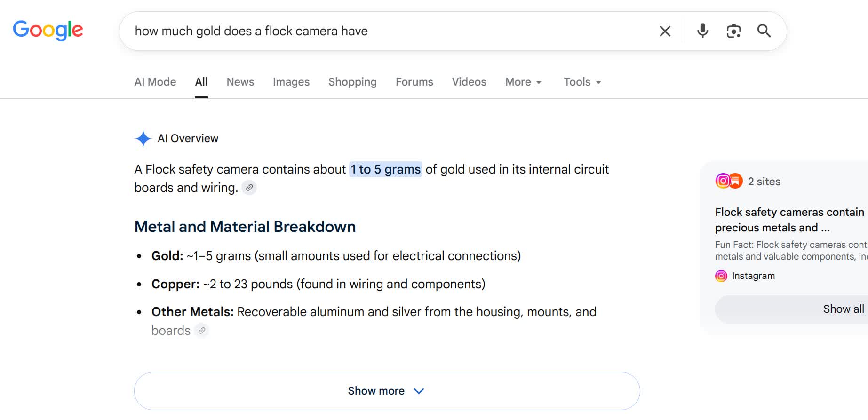Image resolution: width=868 pixels, height=420 pixels.
Task: Click the Instagram source icon
Action: (721, 276)
